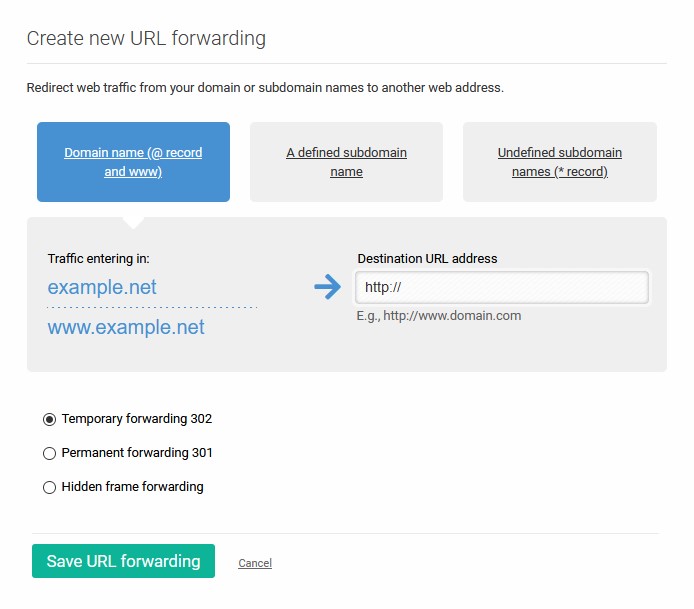
Task: Click the 'Traffic entering in:' label
Action: click(99, 258)
